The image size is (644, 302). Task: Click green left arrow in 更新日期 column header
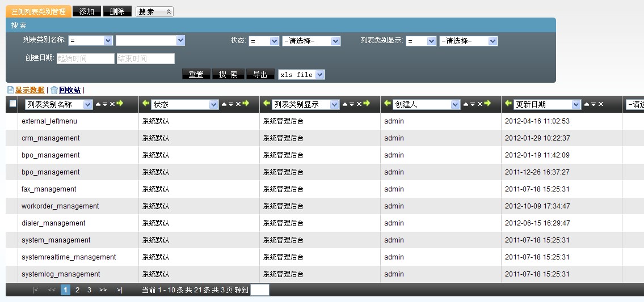click(x=508, y=104)
